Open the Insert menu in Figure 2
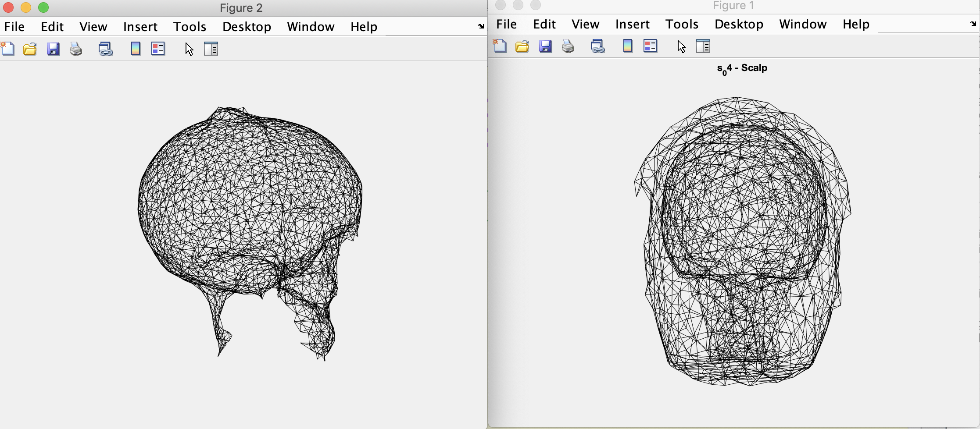This screenshot has height=429, width=980. 140,27
